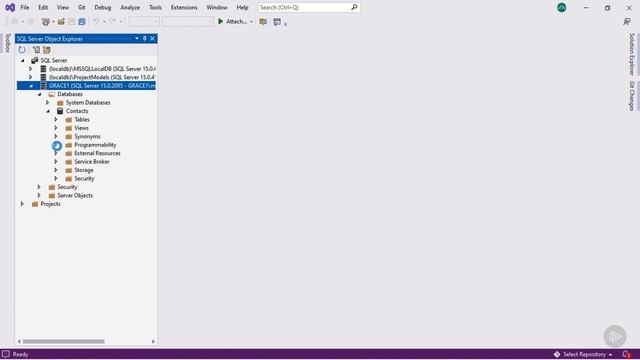The image size is (640, 360).
Task: Click the explorer horizontal scrollbar thumb
Action: (x=64, y=341)
